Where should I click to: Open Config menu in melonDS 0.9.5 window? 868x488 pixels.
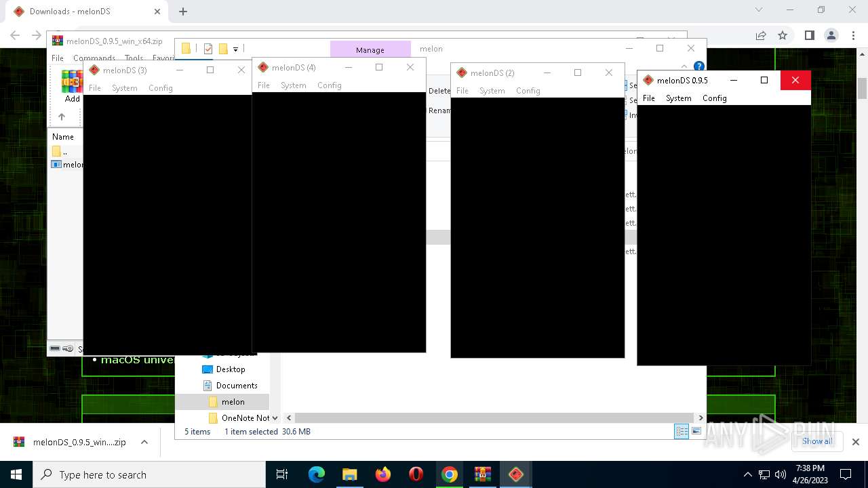714,98
